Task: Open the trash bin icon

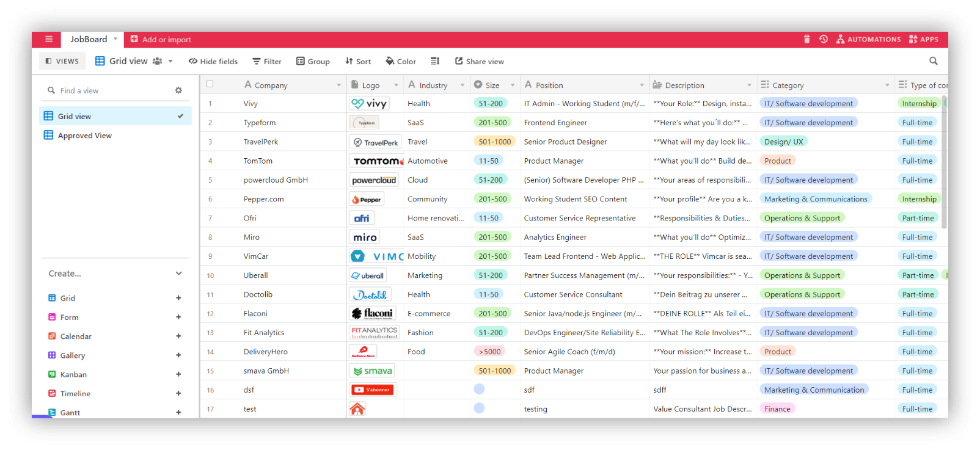Action: (x=806, y=39)
